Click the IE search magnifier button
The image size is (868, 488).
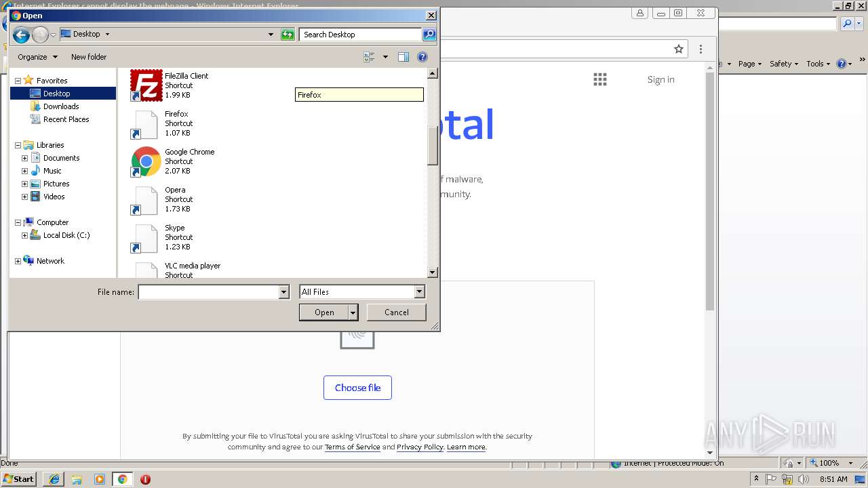[x=848, y=24]
